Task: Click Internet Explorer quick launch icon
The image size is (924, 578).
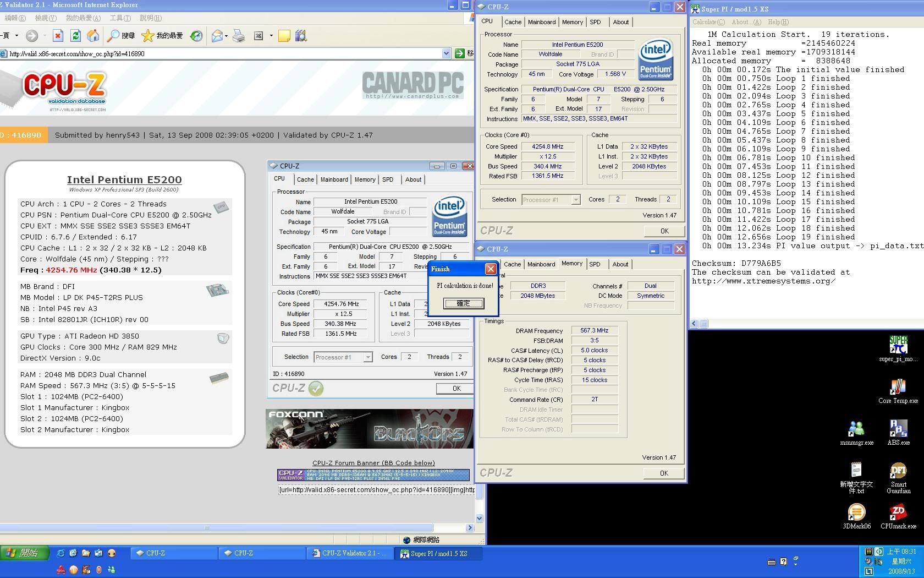Action: 61,553
